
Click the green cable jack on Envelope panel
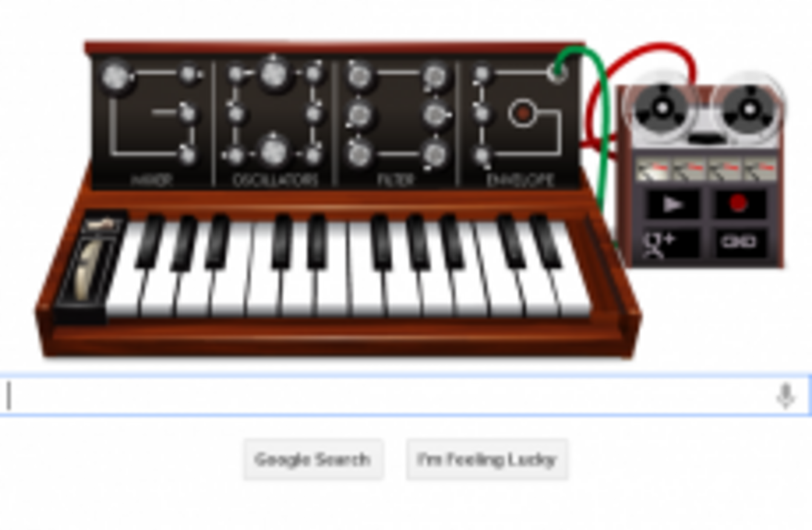point(557,72)
